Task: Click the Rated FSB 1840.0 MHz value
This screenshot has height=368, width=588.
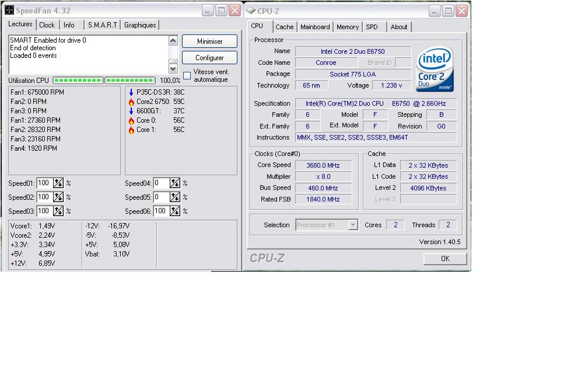Action: coord(323,199)
